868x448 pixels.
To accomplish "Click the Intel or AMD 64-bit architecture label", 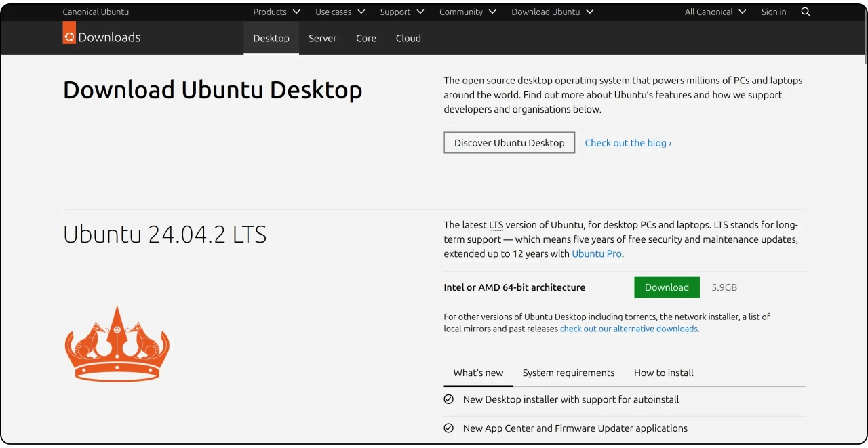I will tap(514, 287).
